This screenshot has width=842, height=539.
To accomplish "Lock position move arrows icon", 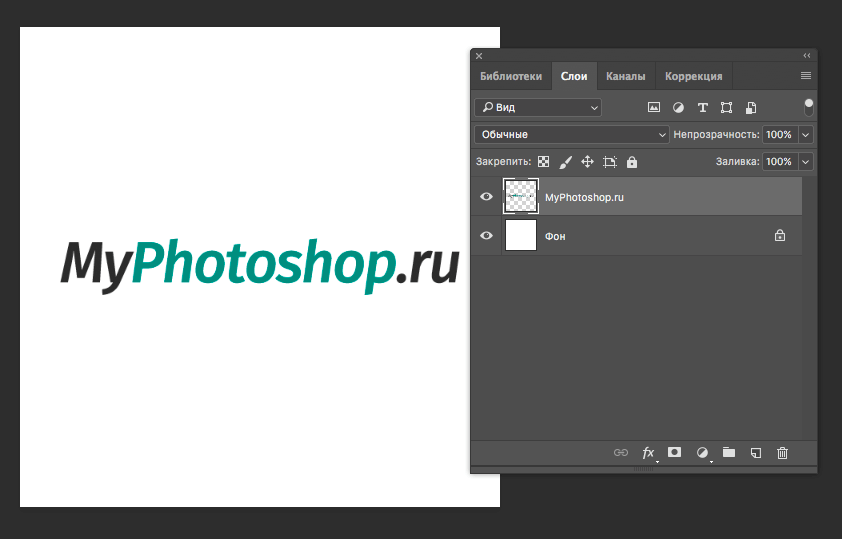I will pos(587,162).
